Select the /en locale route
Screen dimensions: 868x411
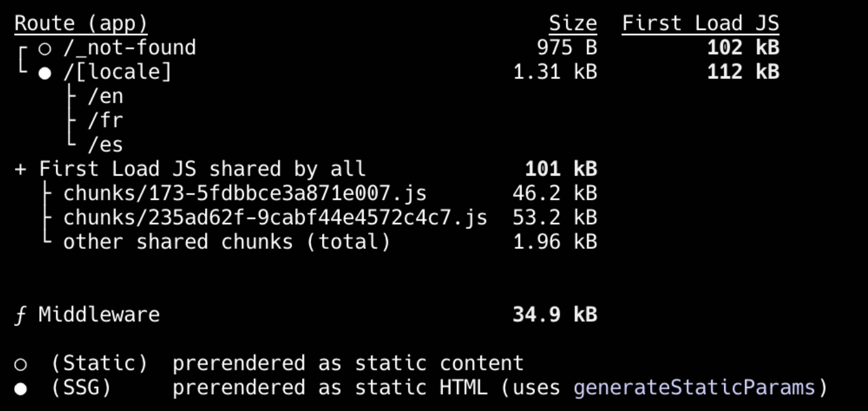[106, 97]
